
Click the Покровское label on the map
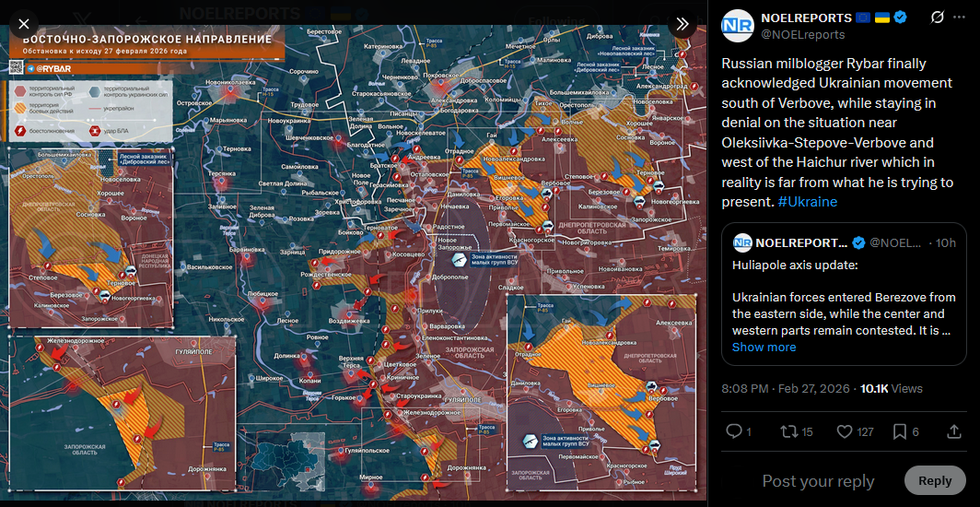click(x=442, y=75)
